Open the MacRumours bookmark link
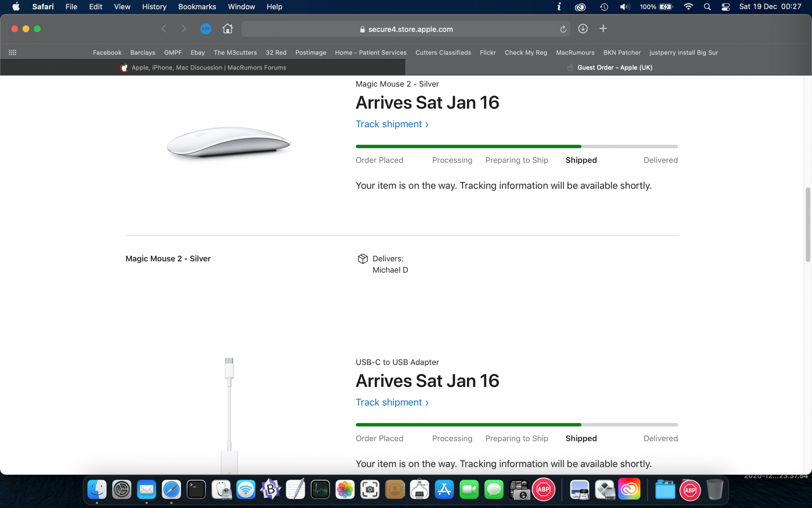Image resolution: width=812 pixels, height=508 pixels. 575,52
